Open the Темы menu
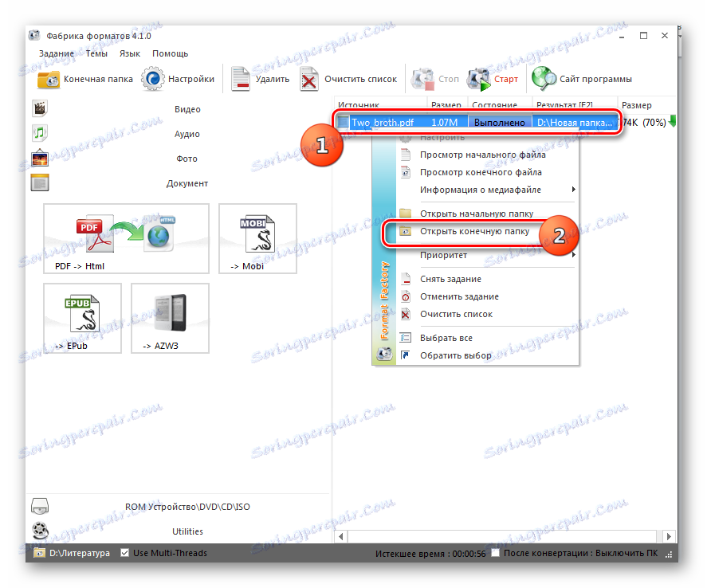The image size is (707, 588). (96, 53)
